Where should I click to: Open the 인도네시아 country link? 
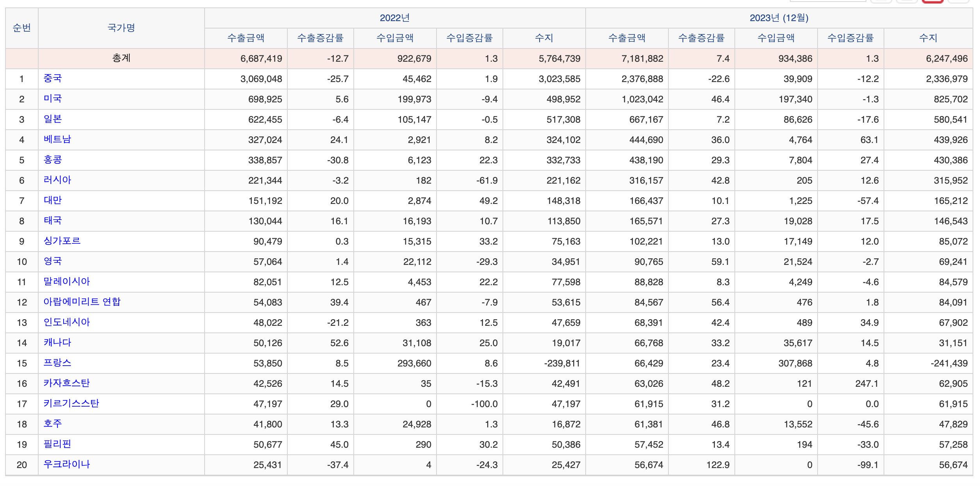pos(67,322)
